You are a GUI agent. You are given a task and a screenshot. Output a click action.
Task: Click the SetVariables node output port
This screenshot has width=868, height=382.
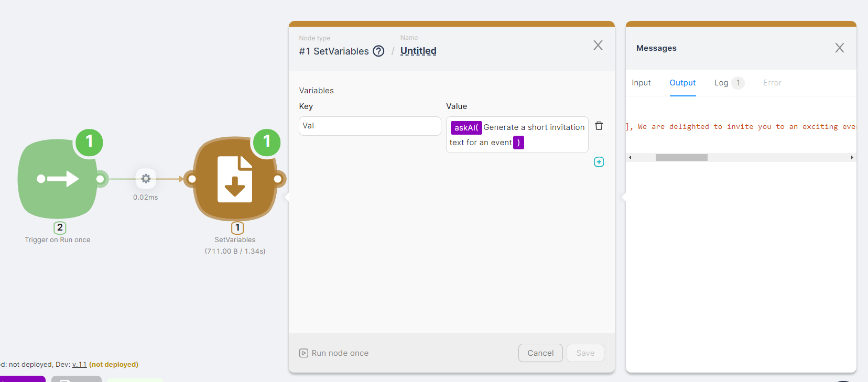tap(278, 179)
